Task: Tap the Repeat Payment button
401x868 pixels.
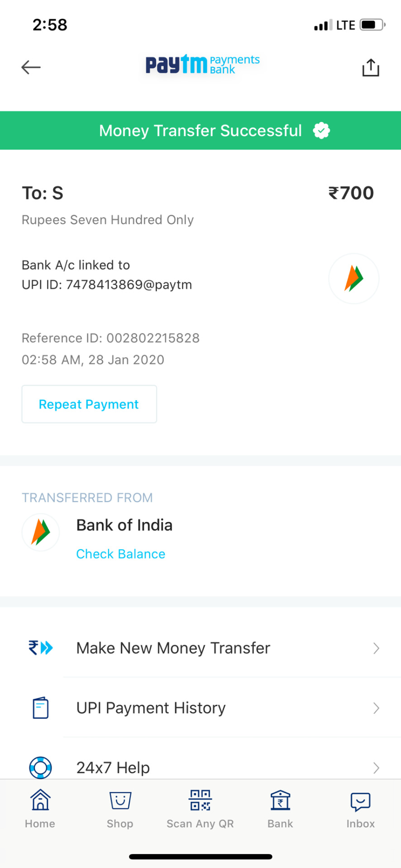Action: click(x=89, y=404)
